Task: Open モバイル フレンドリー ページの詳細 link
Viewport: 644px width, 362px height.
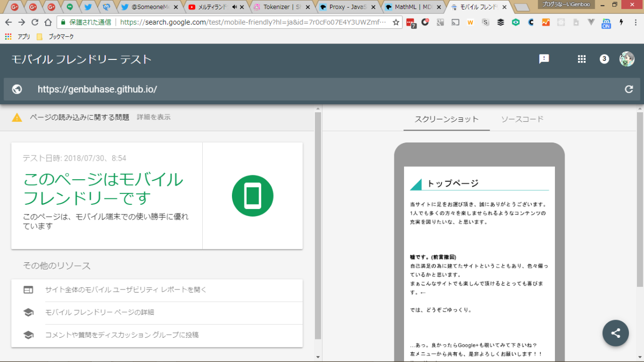Action: (x=100, y=312)
